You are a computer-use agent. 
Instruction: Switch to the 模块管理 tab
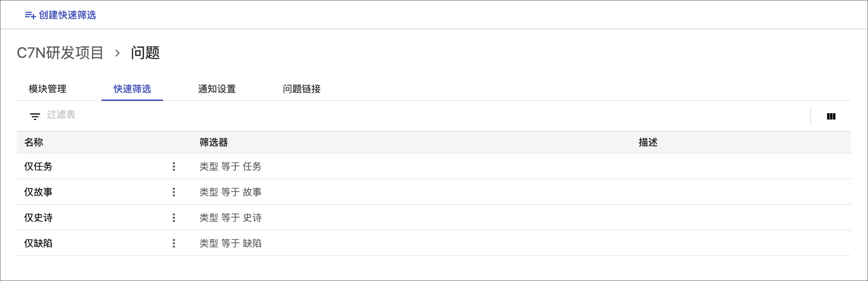[x=48, y=89]
